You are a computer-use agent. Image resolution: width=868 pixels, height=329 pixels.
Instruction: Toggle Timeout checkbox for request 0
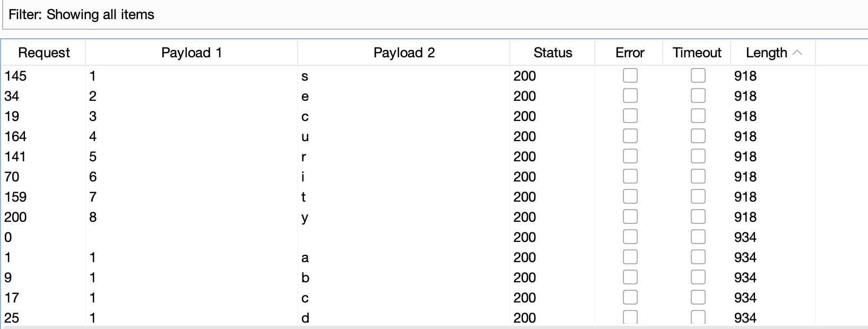pyautogui.click(x=698, y=237)
